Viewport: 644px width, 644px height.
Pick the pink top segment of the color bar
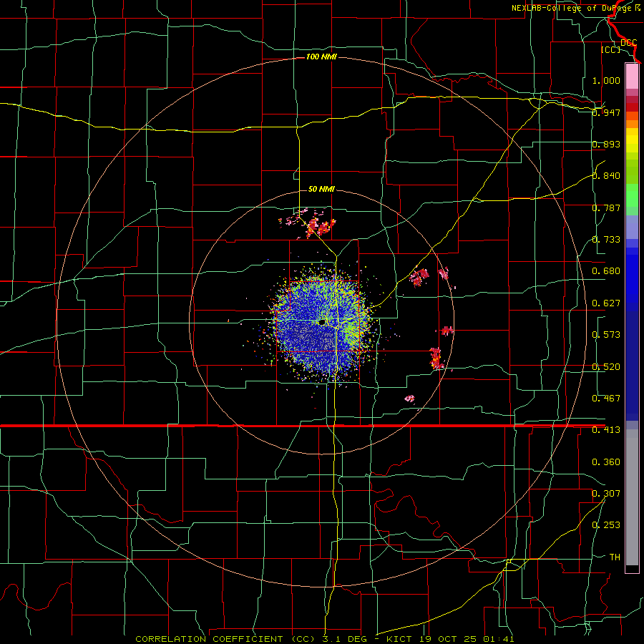(x=632, y=77)
